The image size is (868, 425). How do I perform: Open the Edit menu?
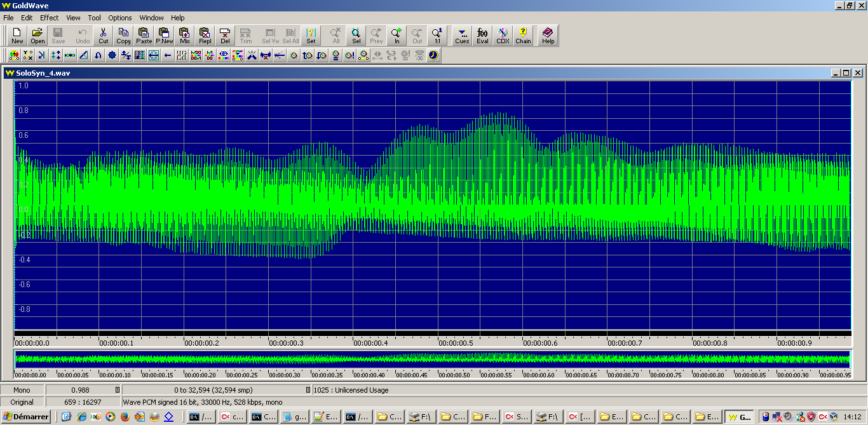[x=27, y=18]
